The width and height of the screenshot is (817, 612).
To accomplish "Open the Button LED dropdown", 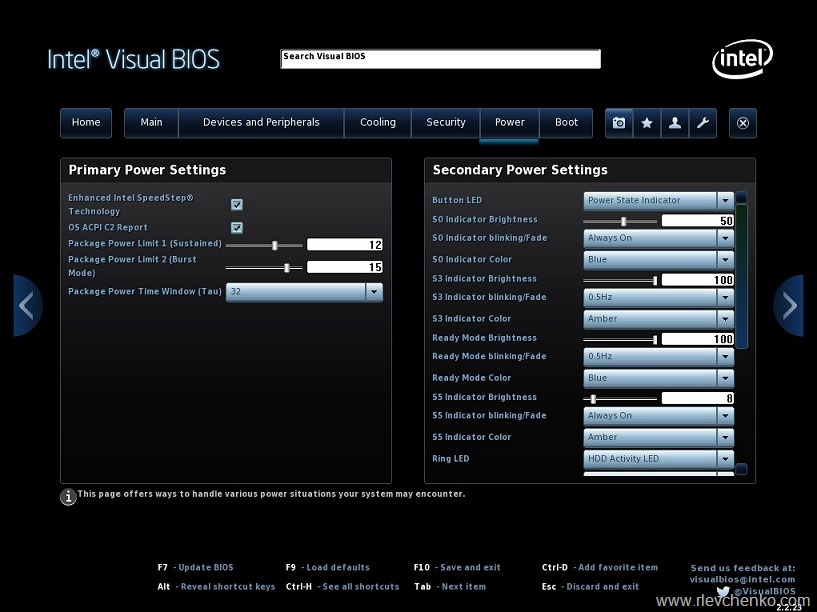I will point(727,200).
